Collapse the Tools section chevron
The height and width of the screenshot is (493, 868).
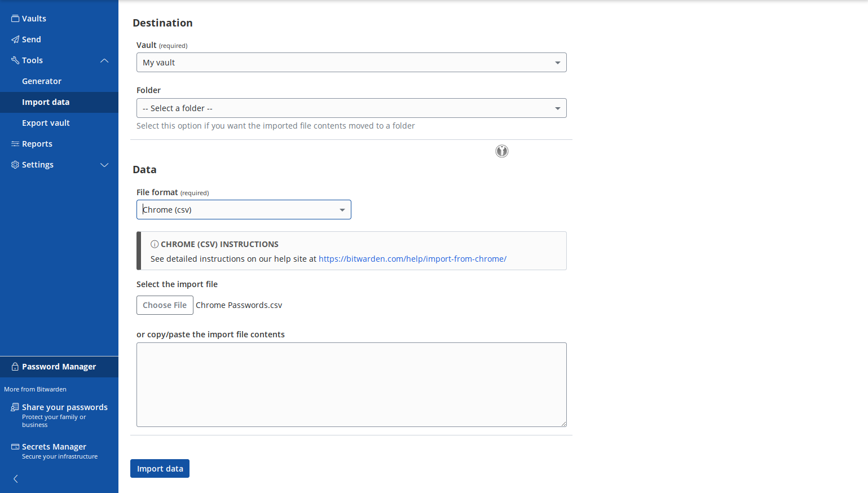tap(104, 60)
